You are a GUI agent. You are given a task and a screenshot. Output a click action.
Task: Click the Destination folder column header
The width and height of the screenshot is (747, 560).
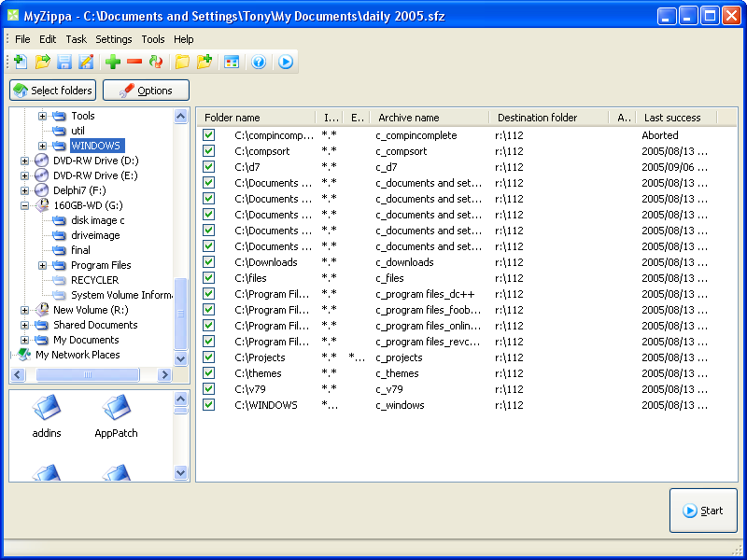point(549,118)
